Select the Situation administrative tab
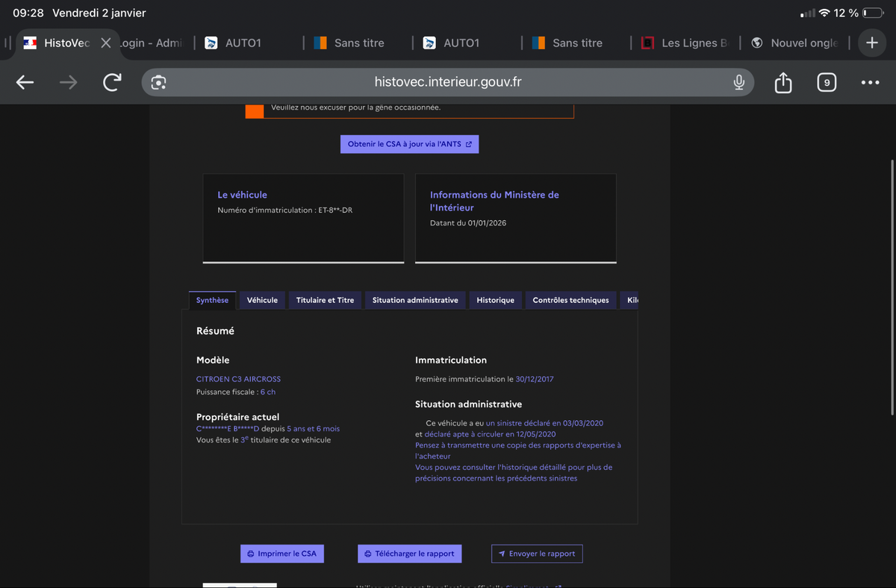Viewport: 896px width, 588px height. click(415, 300)
